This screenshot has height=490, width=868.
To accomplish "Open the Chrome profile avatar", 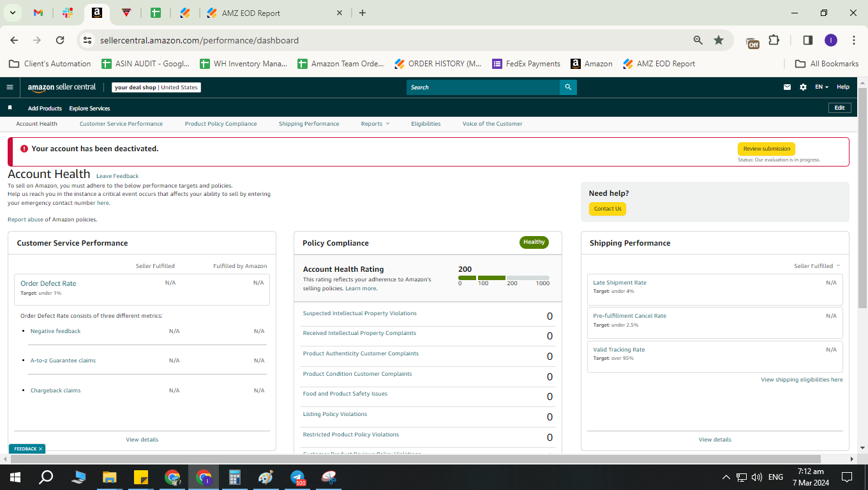I will 830,40.
